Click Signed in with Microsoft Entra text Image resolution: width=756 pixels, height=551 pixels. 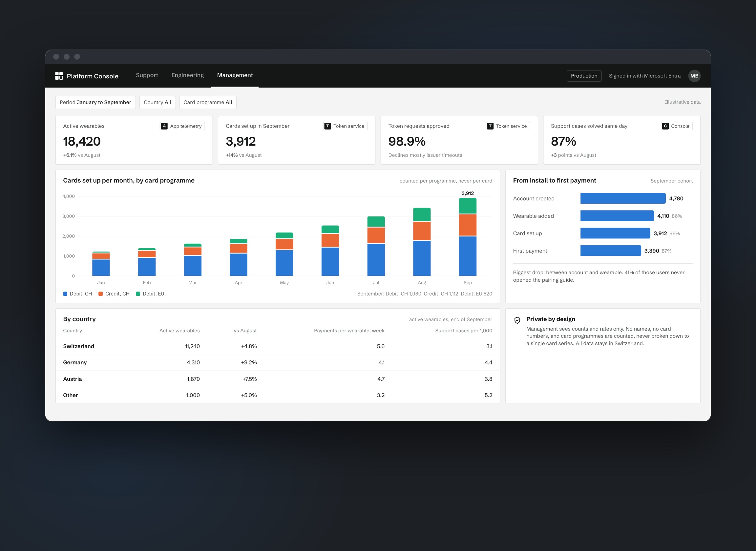click(644, 76)
